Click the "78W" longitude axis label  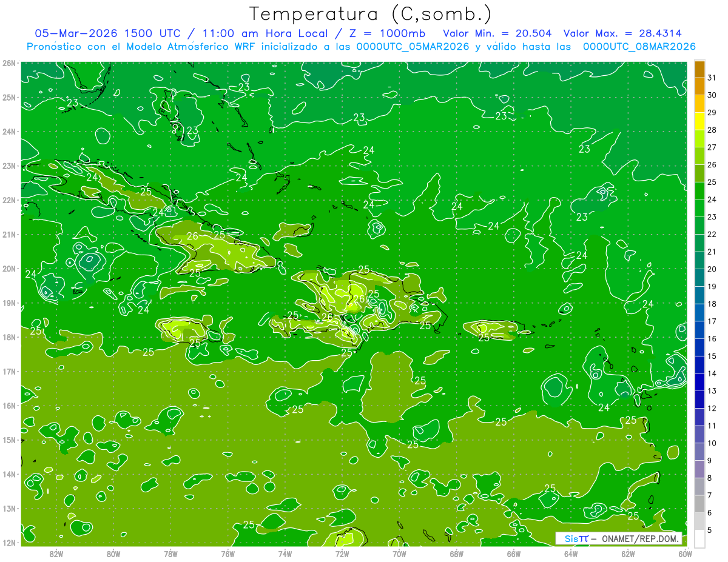tap(170, 554)
